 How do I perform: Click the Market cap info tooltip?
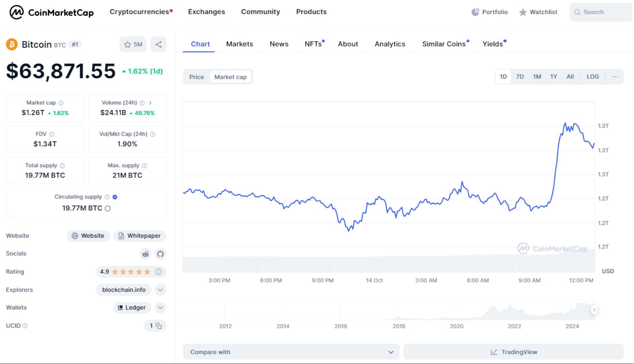click(x=60, y=103)
